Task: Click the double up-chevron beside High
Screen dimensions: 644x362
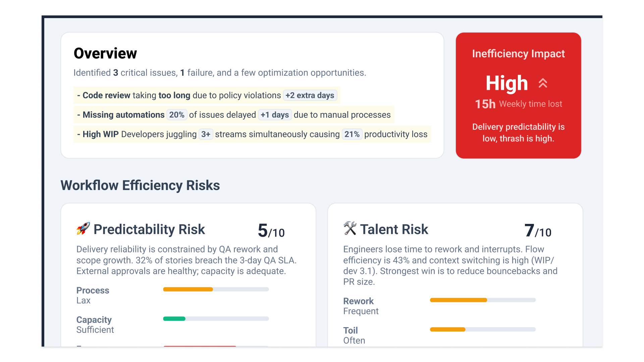Action: point(543,83)
